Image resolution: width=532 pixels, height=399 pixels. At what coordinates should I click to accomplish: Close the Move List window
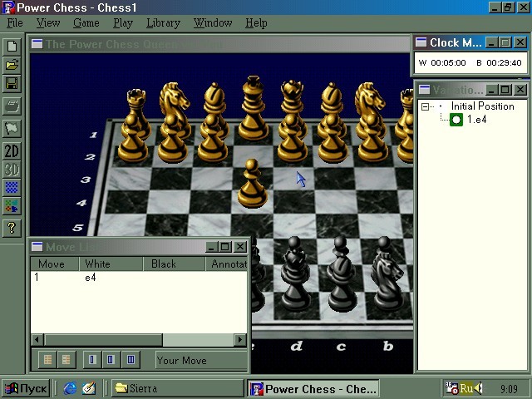(x=240, y=247)
